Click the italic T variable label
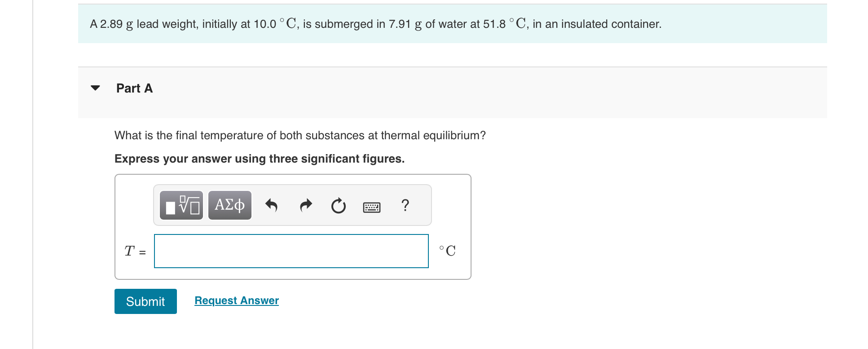868x349 pixels. (x=129, y=251)
